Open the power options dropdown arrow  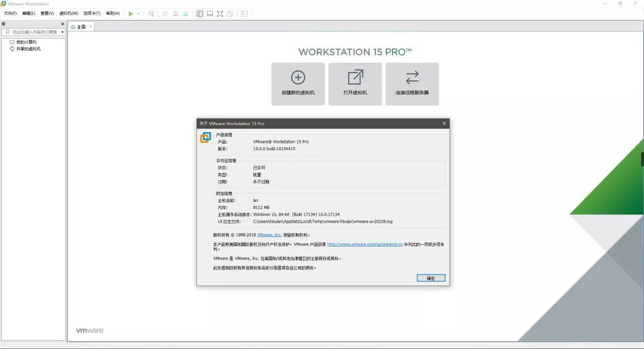(x=138, y=14)
